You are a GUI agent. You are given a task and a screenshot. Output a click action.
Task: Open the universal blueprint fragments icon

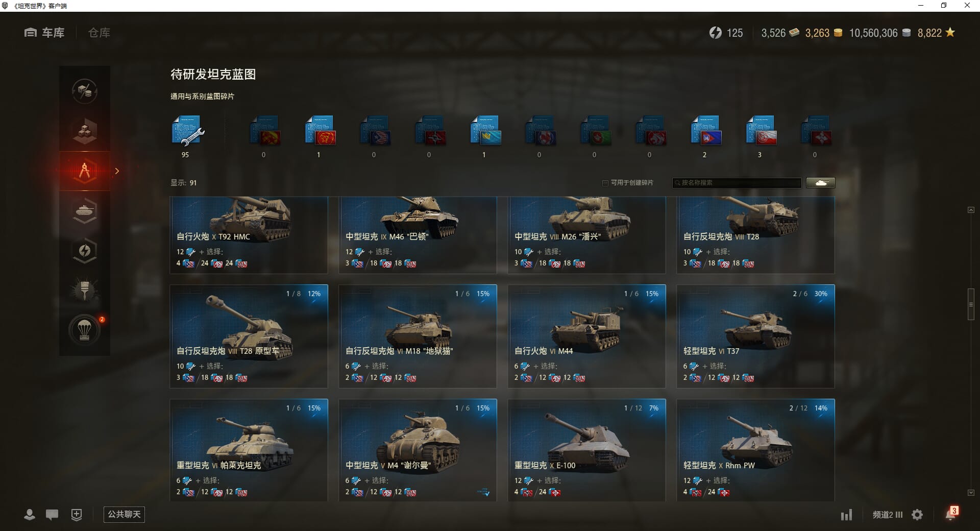pos(187,132)
